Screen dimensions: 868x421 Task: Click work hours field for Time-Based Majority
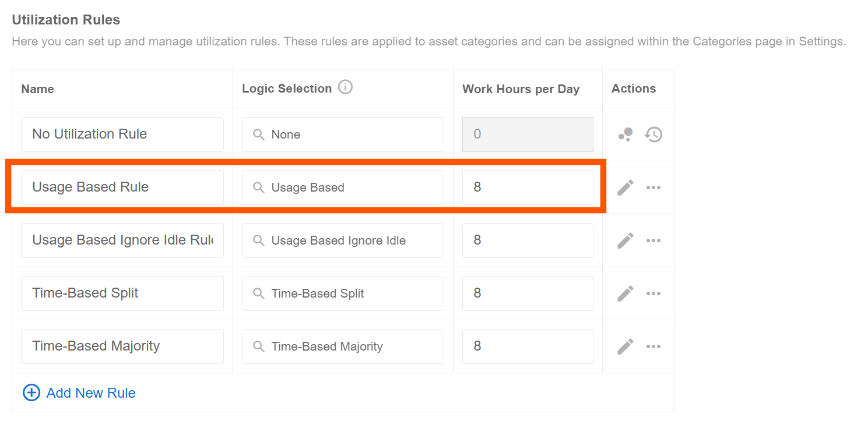click(x=528, y=346)
